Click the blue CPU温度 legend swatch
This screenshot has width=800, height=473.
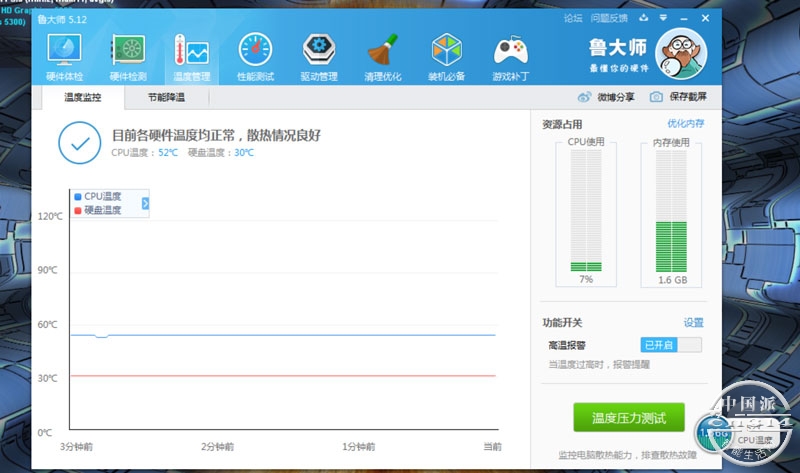(x=78, y=196)
